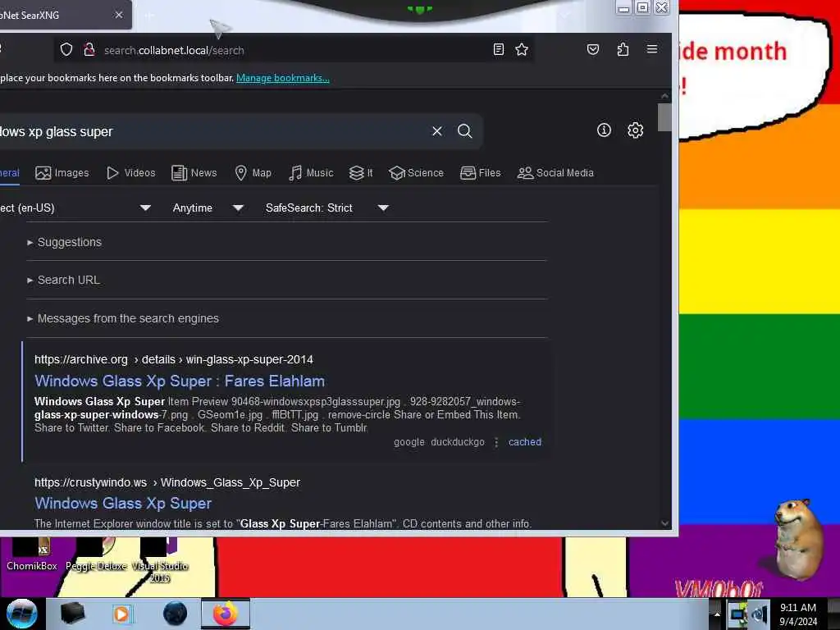
Task: Submit search with the magnifier icon
Action: click(465, 131)
